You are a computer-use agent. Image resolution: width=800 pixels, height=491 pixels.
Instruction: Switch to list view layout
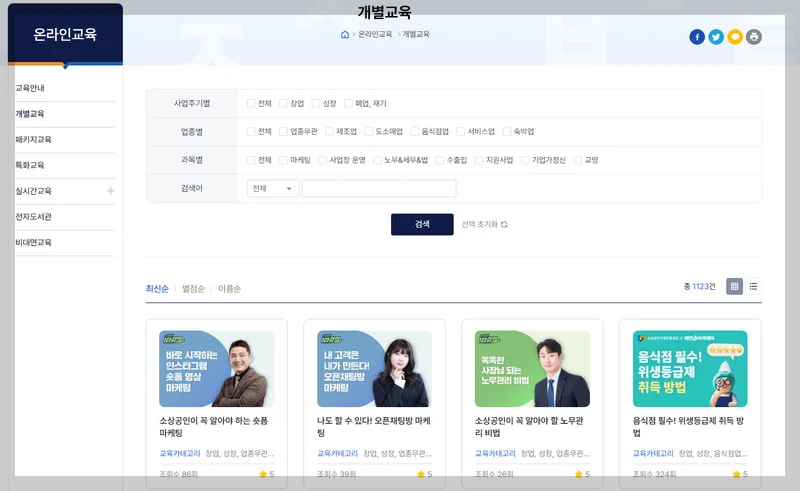pyautogui.click(x=753, y=286)
